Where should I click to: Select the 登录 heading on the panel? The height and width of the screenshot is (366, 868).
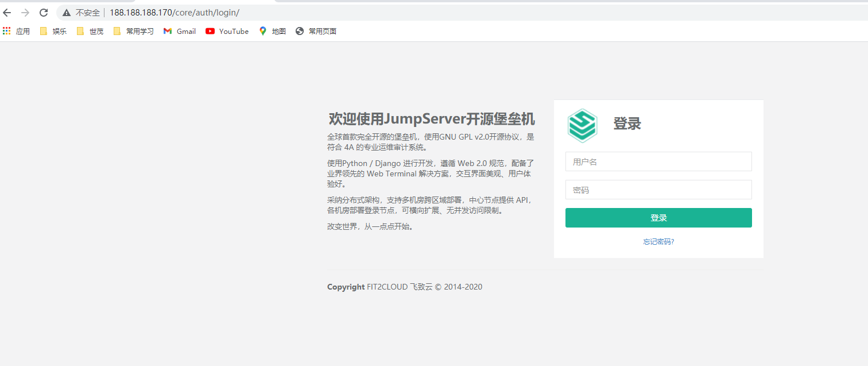(627, 124)
